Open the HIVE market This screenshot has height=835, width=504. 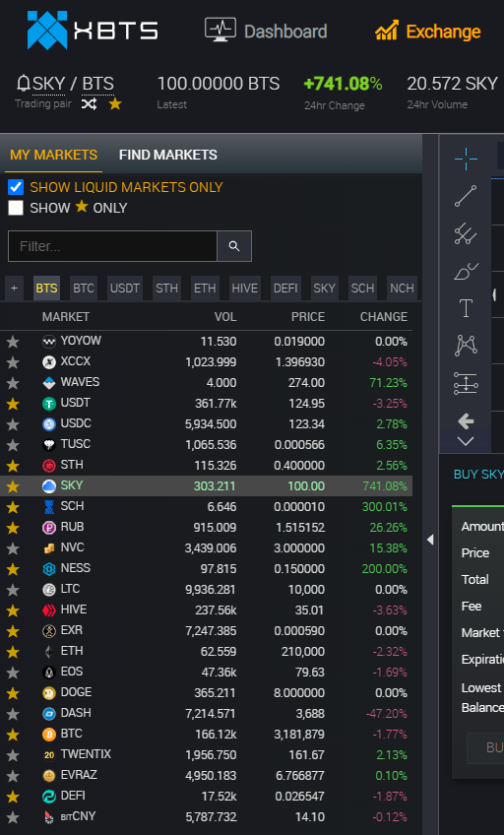pos(206,610)
